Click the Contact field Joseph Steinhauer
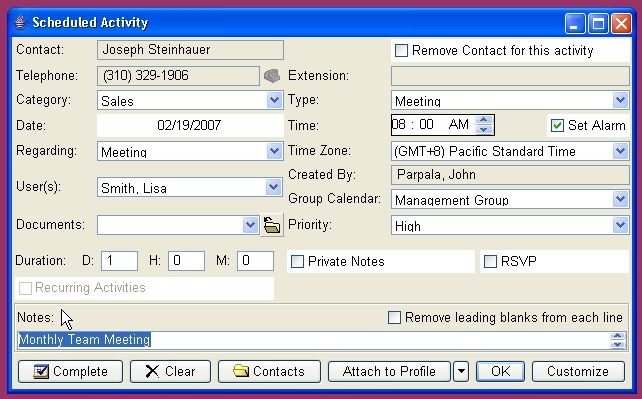 tap(190, 50)
